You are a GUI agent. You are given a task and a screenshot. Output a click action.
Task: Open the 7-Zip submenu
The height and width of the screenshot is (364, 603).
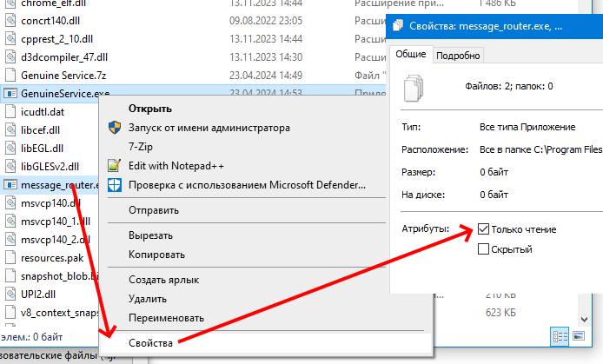point(142,146)
